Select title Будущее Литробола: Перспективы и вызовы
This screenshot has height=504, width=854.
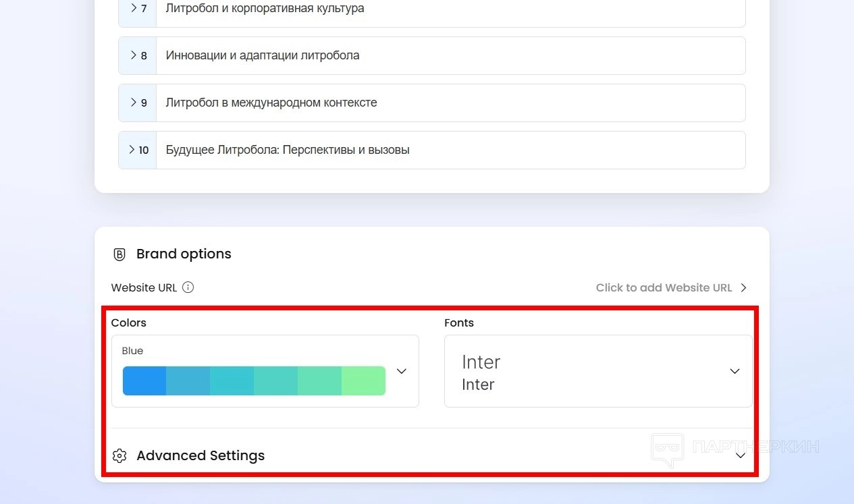[x=288, y=150]
